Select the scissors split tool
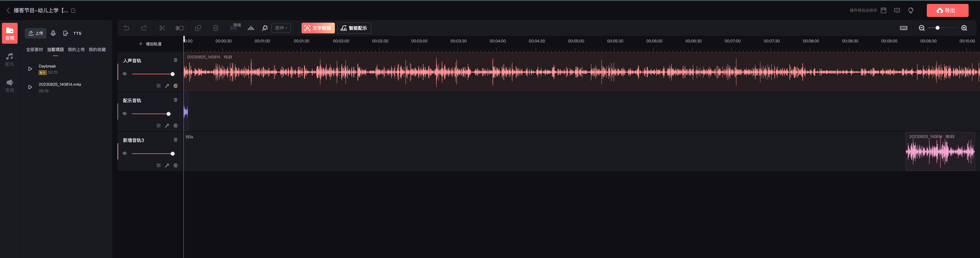980x258 pixels. 163,28
